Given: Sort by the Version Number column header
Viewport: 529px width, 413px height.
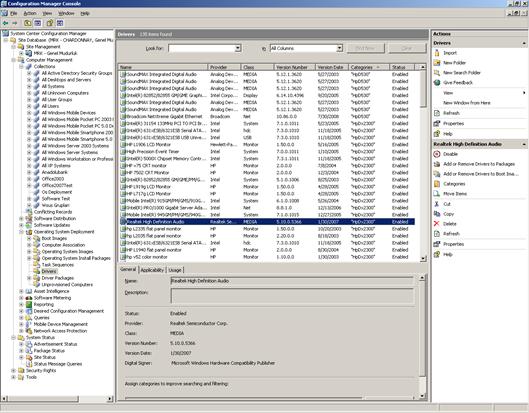Looking at the screenshot, I should [x=295, y=67].
